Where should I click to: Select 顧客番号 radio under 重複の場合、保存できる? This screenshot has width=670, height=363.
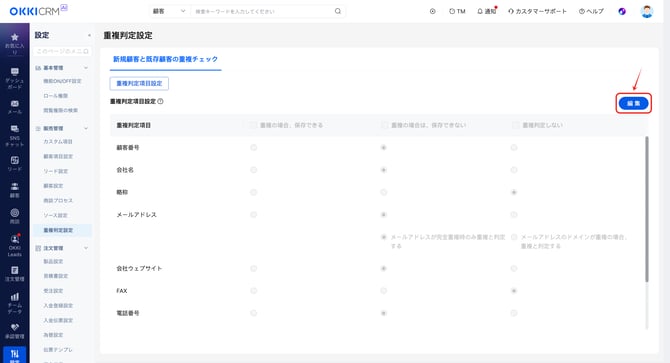coord(253,147)
